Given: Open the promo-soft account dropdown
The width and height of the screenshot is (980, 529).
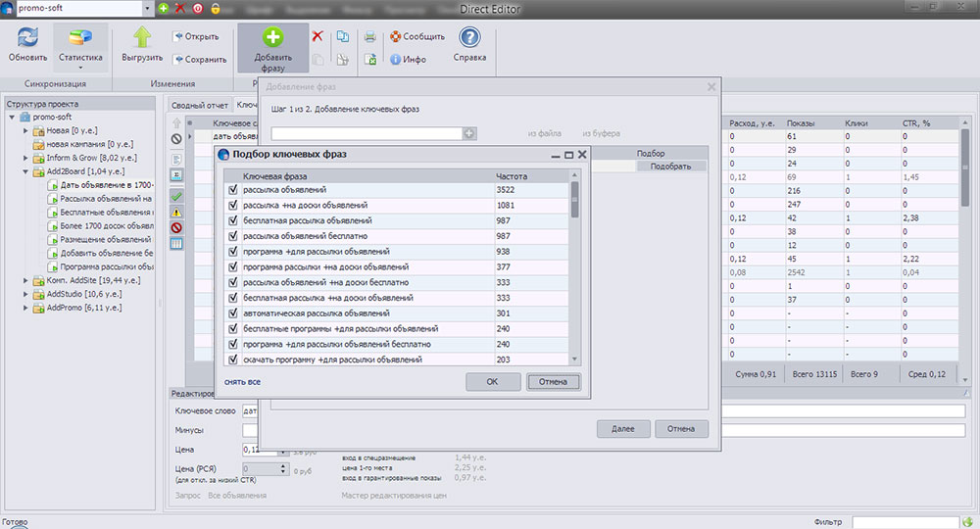Looking at the screenshot, I should pyautogui.click(x=147, y=8).
